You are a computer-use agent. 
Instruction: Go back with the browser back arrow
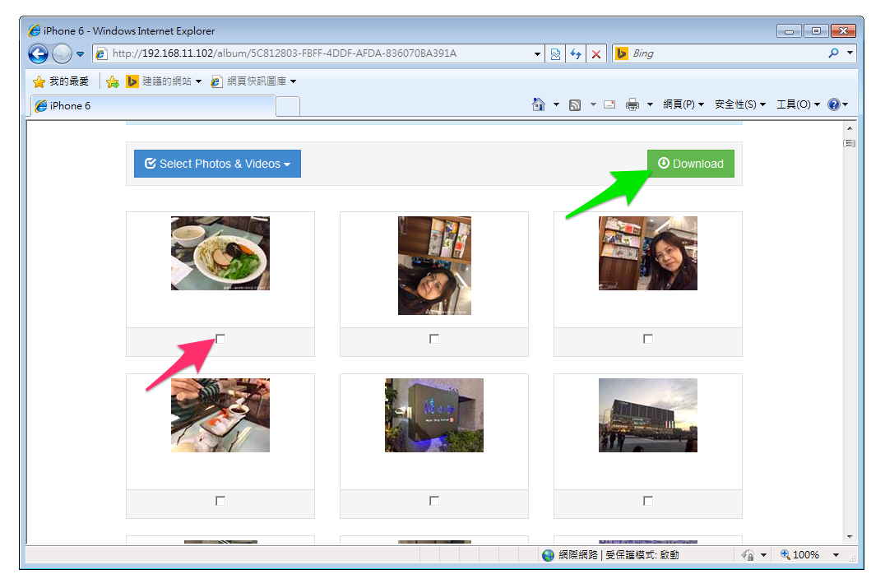(38, 54)
